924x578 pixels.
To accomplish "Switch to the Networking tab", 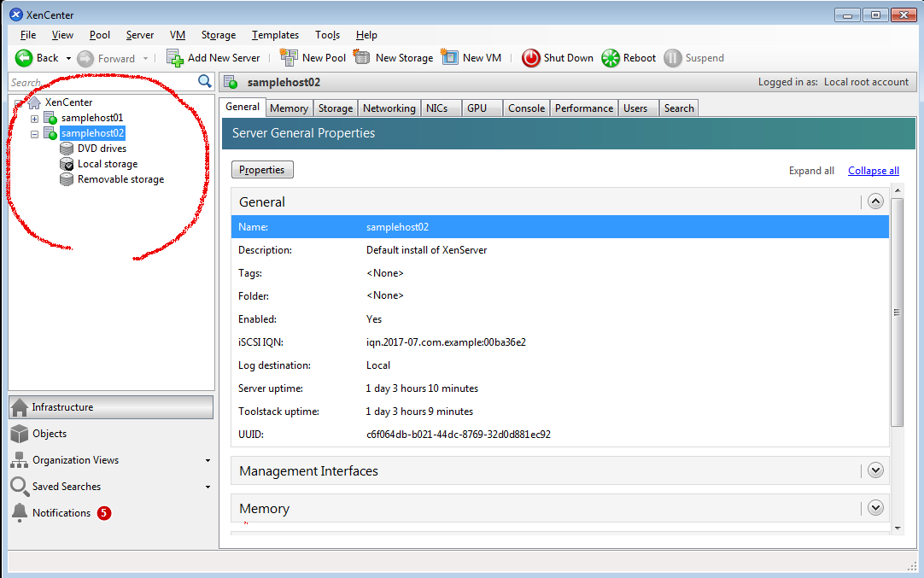I will (x=389, y=108).
